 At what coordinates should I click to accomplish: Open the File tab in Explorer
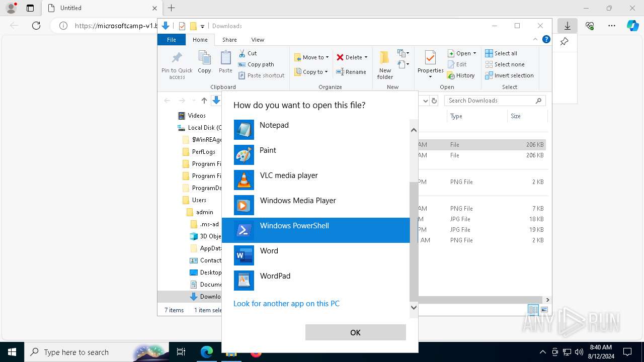pos(172,39)
